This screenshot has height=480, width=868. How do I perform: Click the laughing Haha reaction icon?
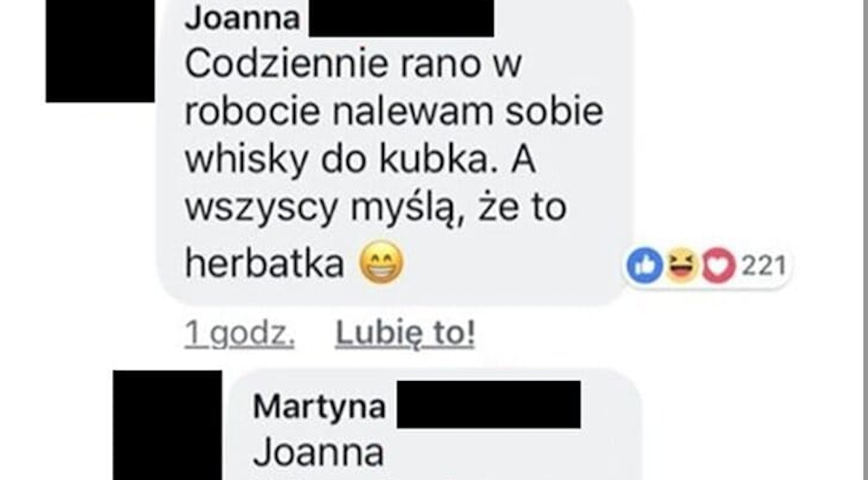[682, 266]
